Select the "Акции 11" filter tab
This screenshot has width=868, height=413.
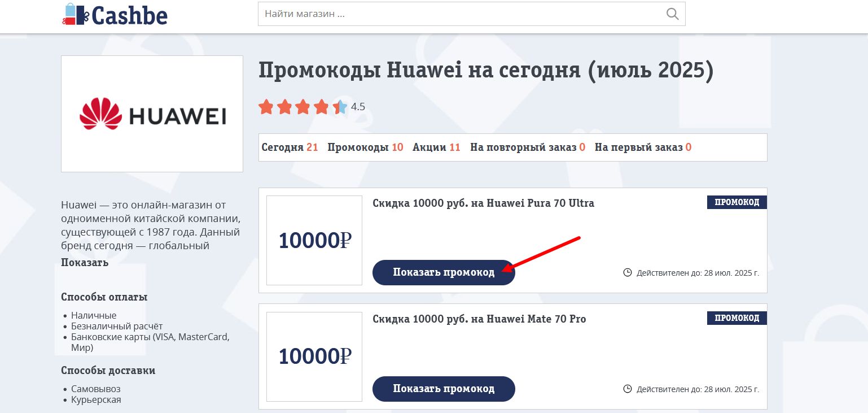(x=436, y=147)
